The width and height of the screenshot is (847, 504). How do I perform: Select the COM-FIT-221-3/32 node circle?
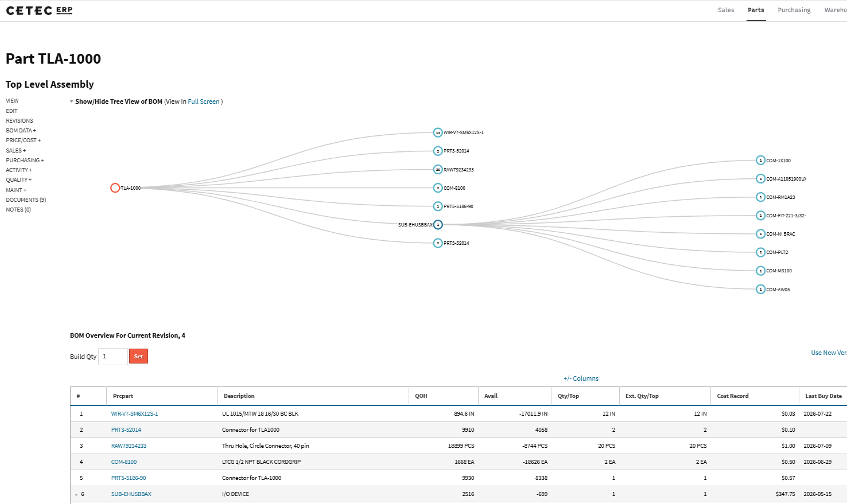point(760,216)
